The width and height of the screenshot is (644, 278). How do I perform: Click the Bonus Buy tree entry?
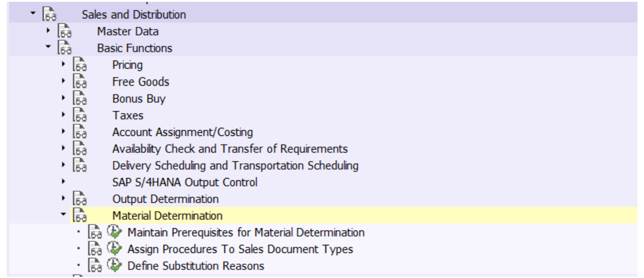[x=139, y=99]
